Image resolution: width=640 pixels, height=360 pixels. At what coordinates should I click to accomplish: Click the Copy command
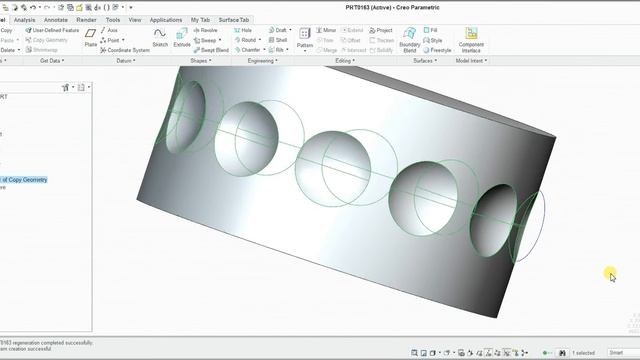point(6,30)
